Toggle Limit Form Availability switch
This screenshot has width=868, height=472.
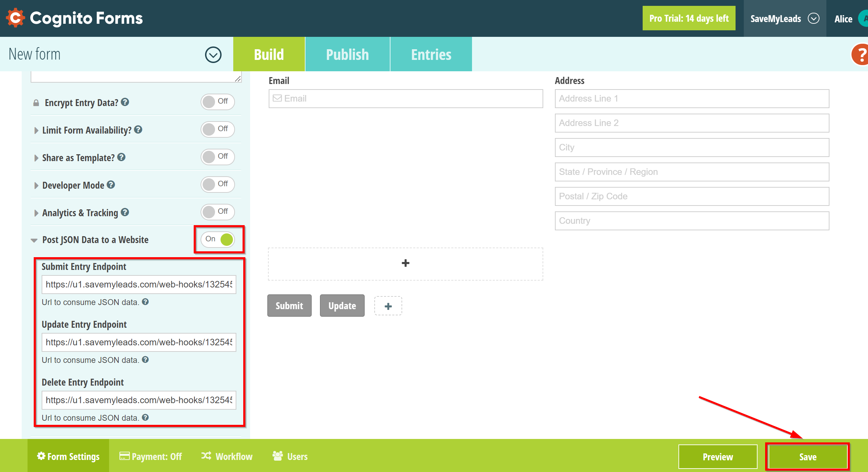point(218,129)
